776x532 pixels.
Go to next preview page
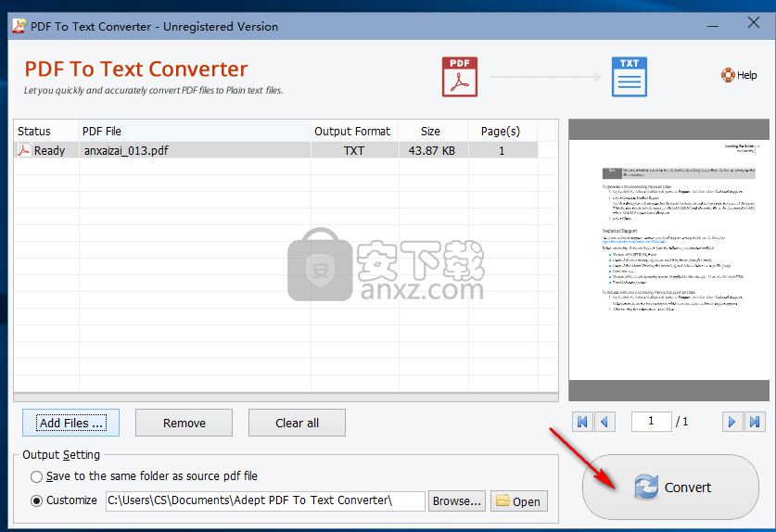[731, 422]
